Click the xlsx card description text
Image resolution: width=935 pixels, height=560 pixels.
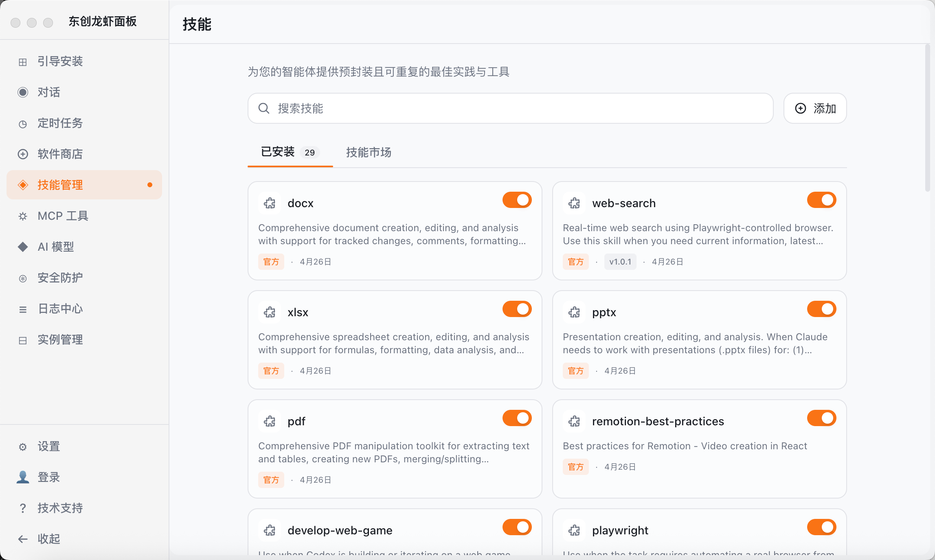[x=394, y=343]
